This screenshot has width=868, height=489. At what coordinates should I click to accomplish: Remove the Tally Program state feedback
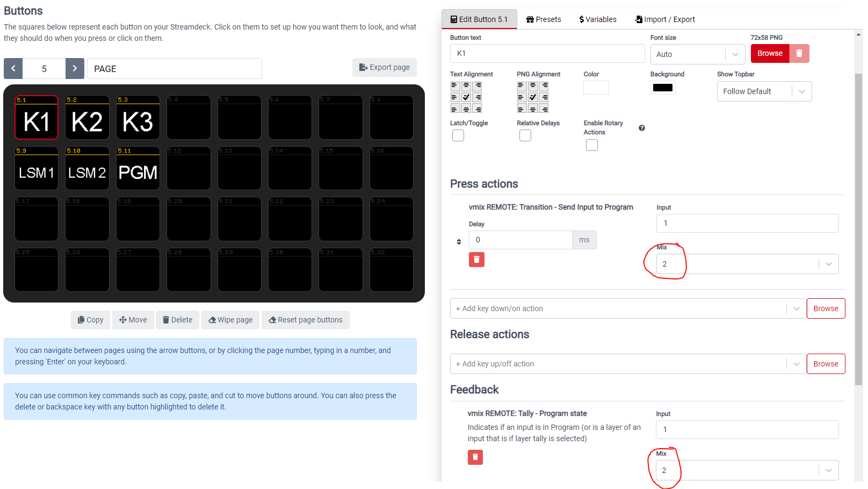pos(475,457)
